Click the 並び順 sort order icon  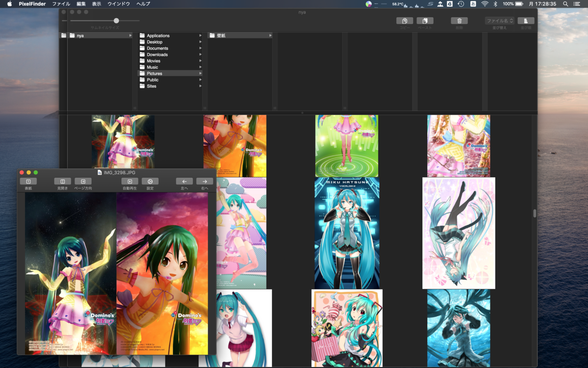(526, 21)
